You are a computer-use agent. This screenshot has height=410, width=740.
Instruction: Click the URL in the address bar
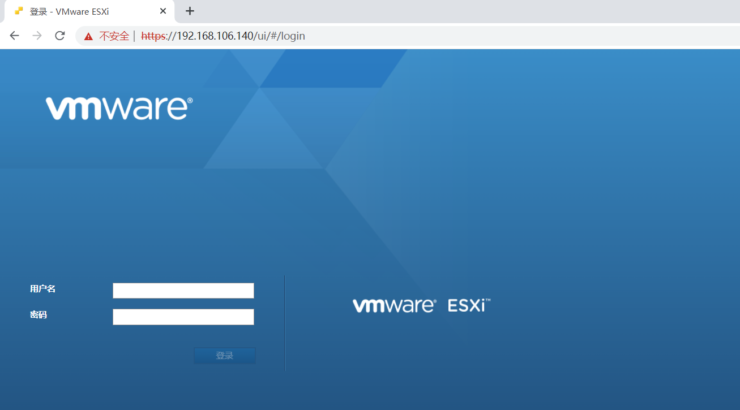click(223, 36)
